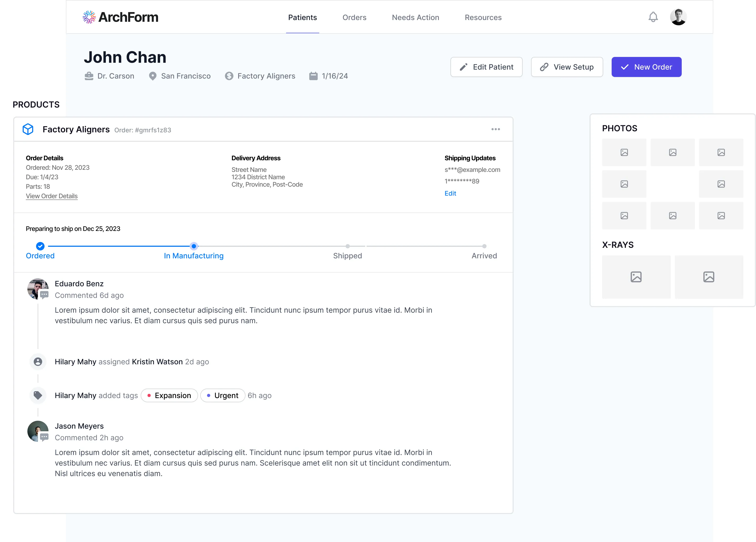This screenshot has width=756, height=542.
Task: Open the bottom-middle photo thumbnail in Photos
Action: coord(673,216)
